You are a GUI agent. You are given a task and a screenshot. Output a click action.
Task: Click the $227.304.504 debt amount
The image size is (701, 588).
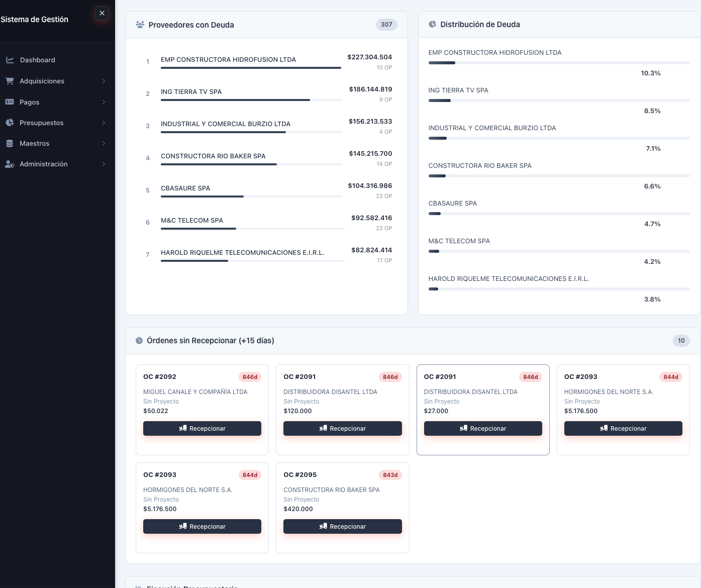(369, 57)
